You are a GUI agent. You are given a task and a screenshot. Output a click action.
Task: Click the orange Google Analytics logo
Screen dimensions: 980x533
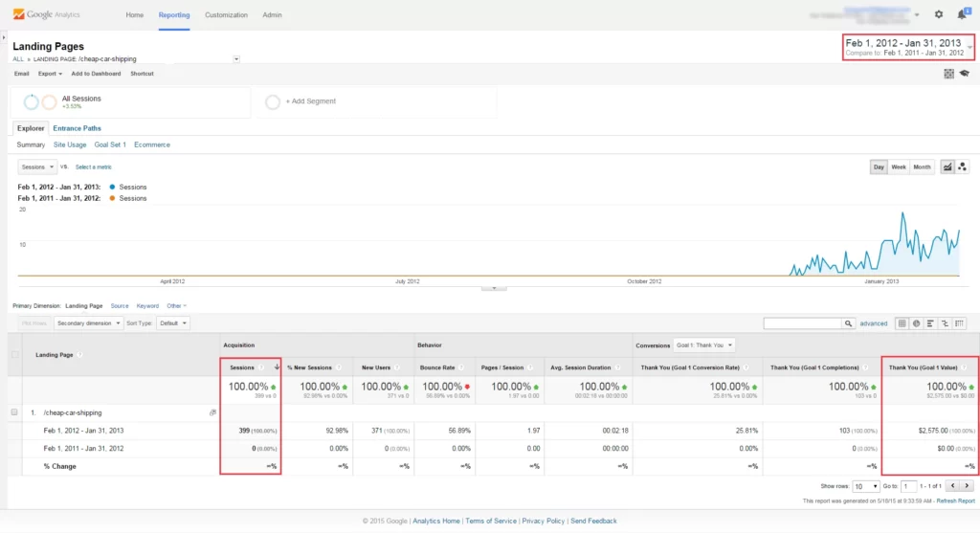coord(18,15)
